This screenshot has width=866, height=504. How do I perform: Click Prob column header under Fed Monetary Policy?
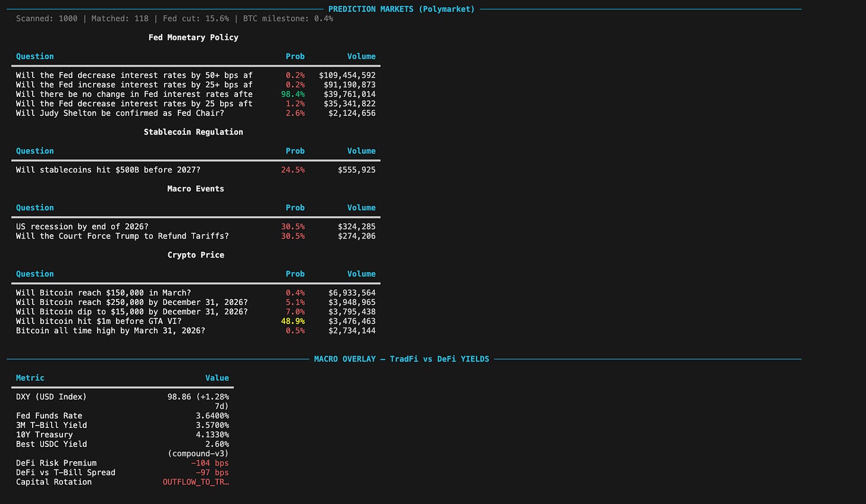tap(295, 56)
